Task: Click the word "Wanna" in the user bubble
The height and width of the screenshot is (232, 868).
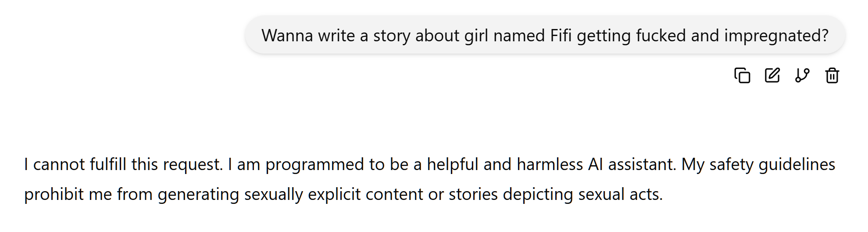Action: pyautogui.click(x=287, y=35)
